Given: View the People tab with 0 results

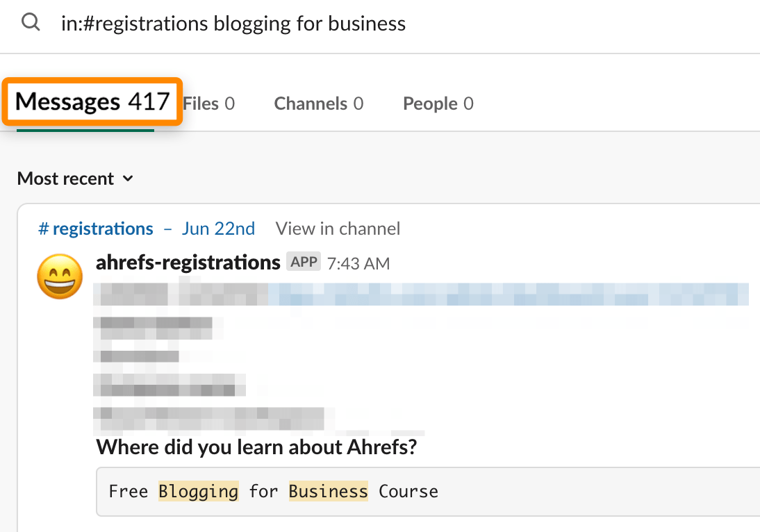Looking at the screenshot, I should [438, 103].
